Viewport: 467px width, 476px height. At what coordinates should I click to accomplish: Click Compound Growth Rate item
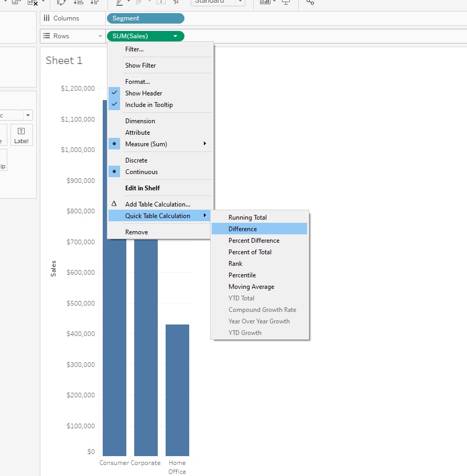(x=259, y=310)
